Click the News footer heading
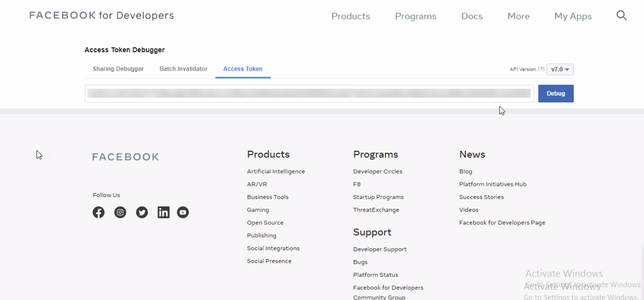Image resolution: width=644 pixels, height=300 pixels. [x=472, y=154]
